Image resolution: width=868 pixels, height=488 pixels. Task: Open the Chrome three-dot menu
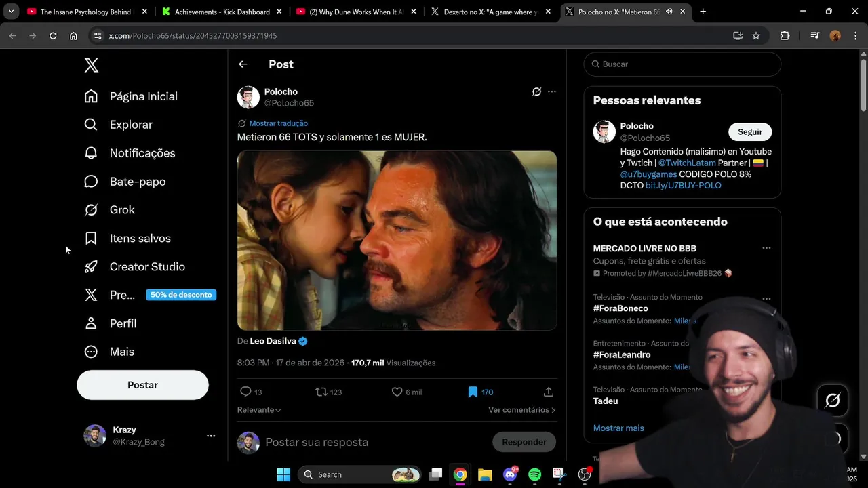854,35
